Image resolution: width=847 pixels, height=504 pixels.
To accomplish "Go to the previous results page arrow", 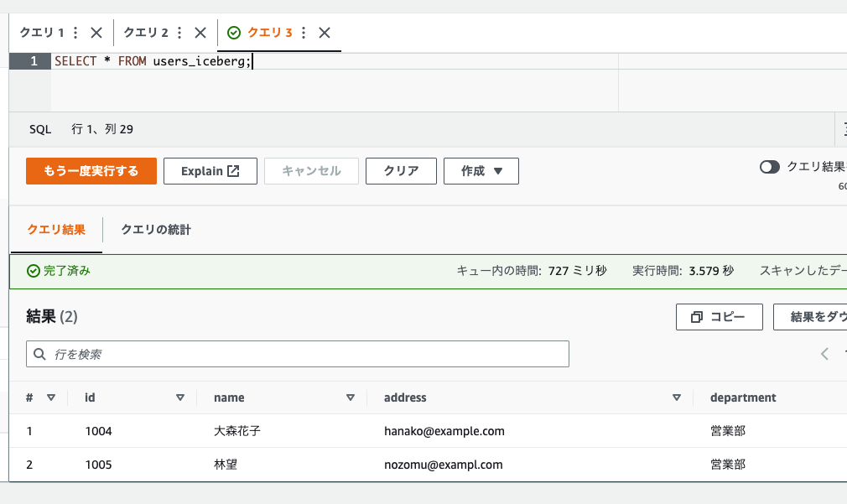I will (x=824, y=354).
